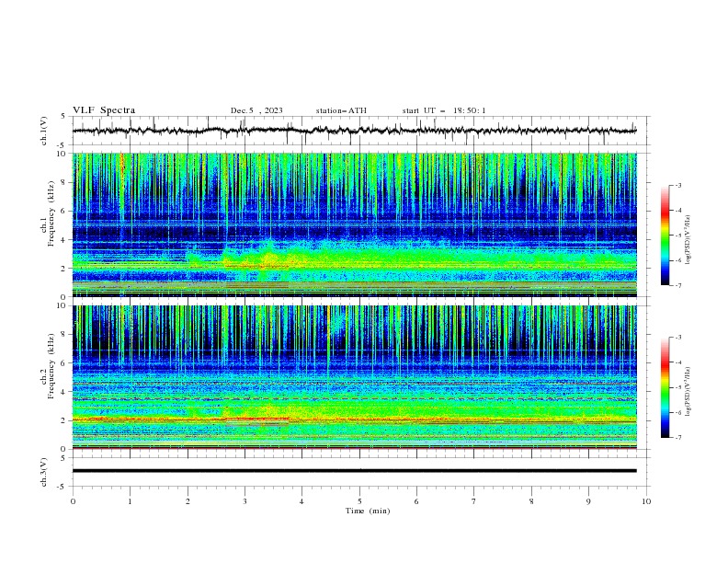Click the ch.1 "Frequency (kHz)" axis title
Viewport: 728px width, 563px height.
[51, 213]
